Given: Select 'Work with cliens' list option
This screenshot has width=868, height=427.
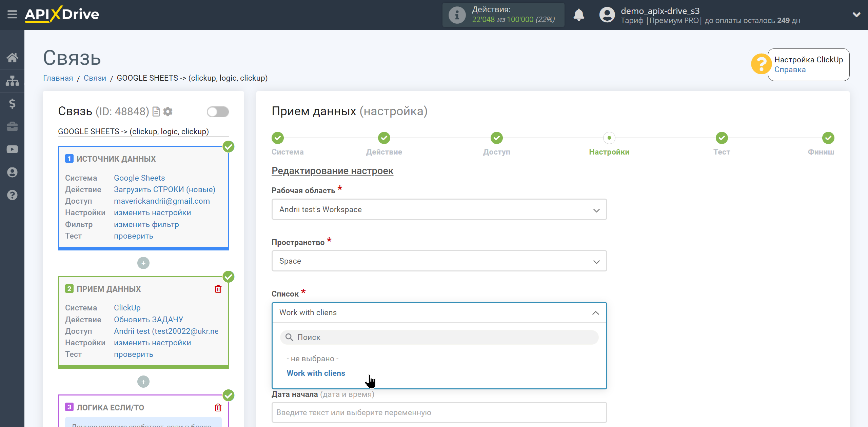Looking at the screenshot, I should pos(316,373).
